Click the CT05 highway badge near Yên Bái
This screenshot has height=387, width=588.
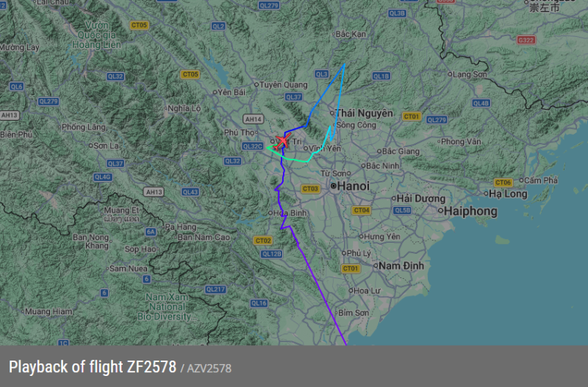point(190,74)
